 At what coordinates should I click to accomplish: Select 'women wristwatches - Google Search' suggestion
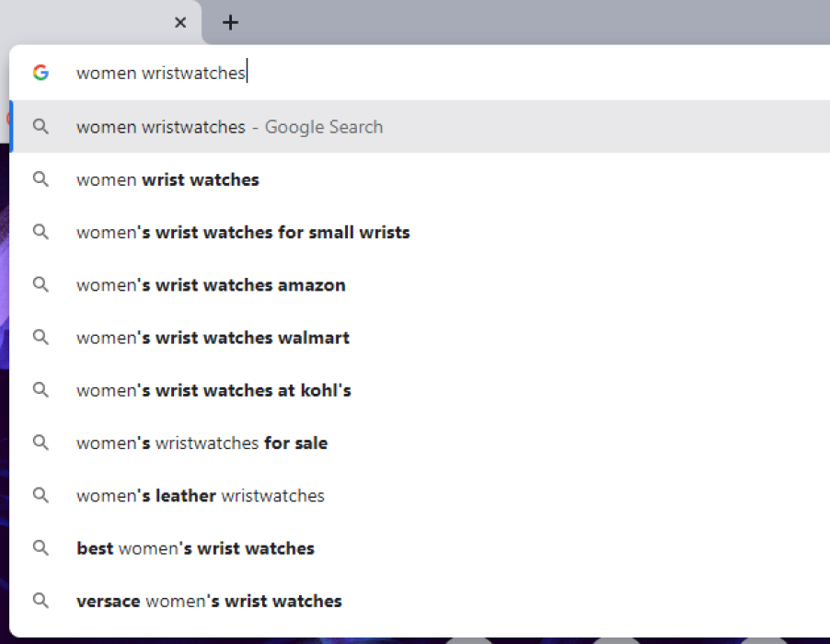click(x=420, y=126)
